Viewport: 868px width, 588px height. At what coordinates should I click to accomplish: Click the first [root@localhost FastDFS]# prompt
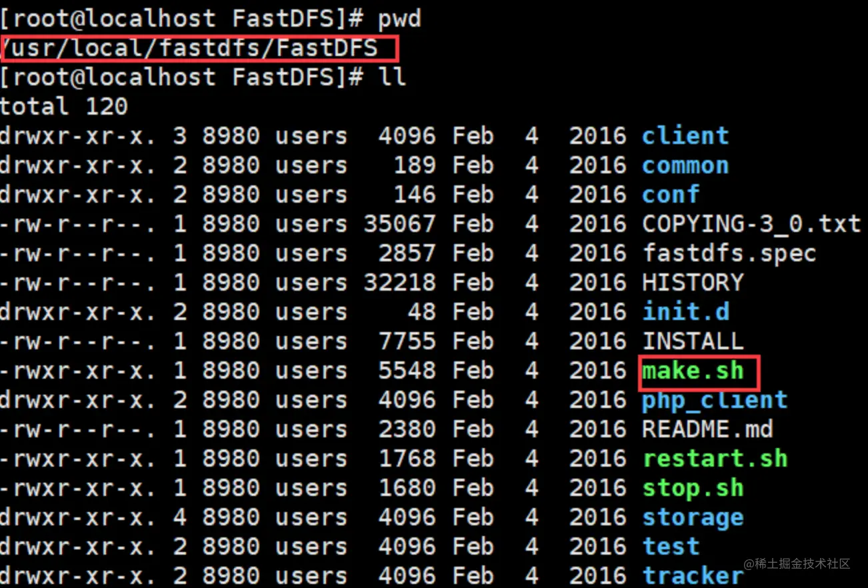pos(182,19)
